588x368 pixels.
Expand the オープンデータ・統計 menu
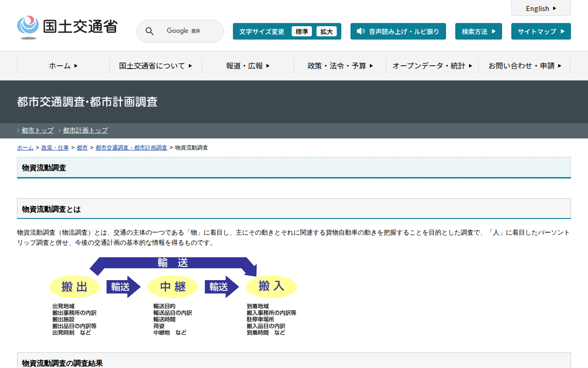(x=432, y=66)
